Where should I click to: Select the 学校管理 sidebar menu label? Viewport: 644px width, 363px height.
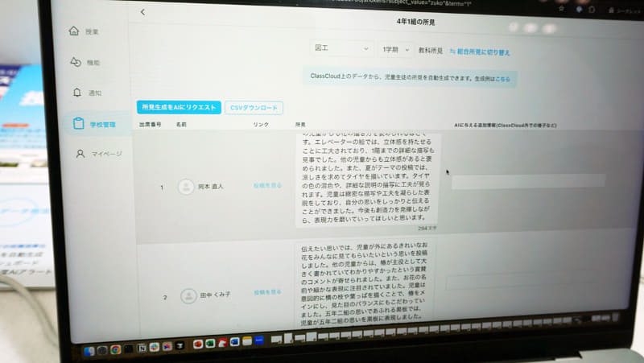pyautogui.click(x=103, y=125)
